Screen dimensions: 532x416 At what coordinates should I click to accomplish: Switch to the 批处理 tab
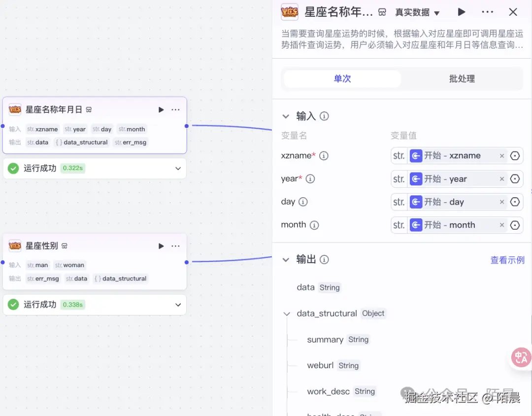pos(462,79)
